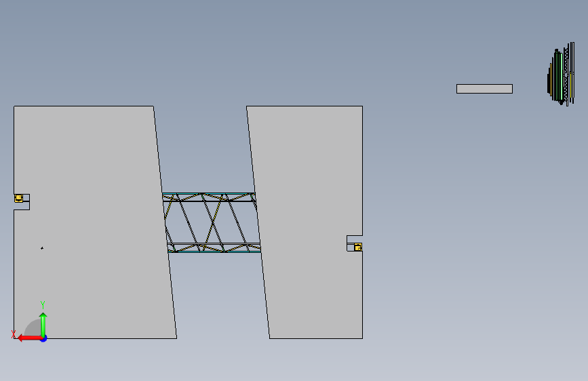This screenshot has width=588, height=381.
Task: Select the truss frame between the plates
Action: tap(212, 222)
